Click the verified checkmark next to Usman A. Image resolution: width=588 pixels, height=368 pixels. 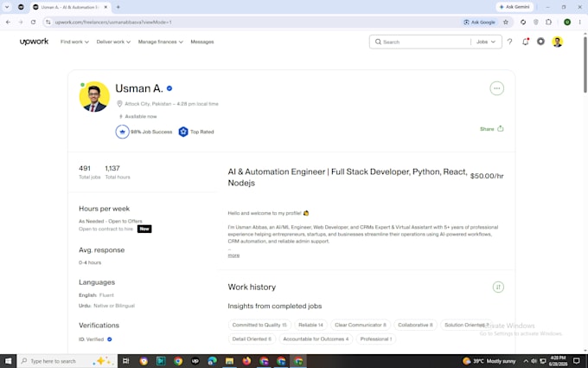[x=169, y=88]
